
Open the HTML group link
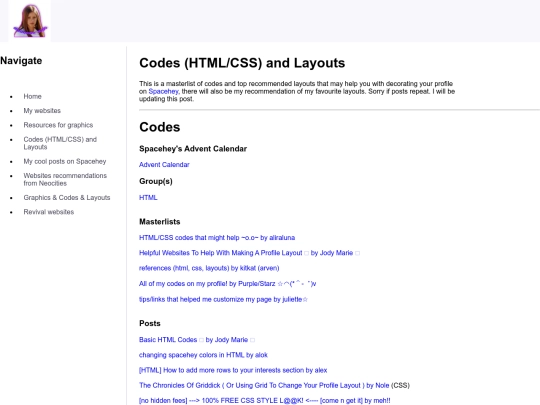pyautogui.click(x=148, y=198)
